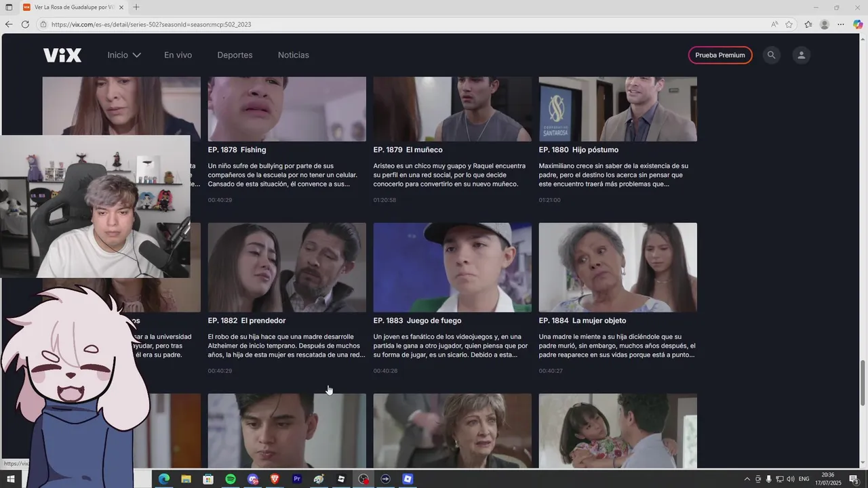Open the tab actions icon left of tabs
Screen dimensions: 868x488
9,7
